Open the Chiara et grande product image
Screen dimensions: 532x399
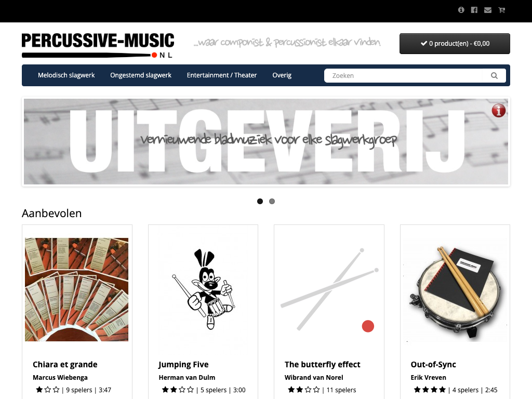(x=77, y=289)
